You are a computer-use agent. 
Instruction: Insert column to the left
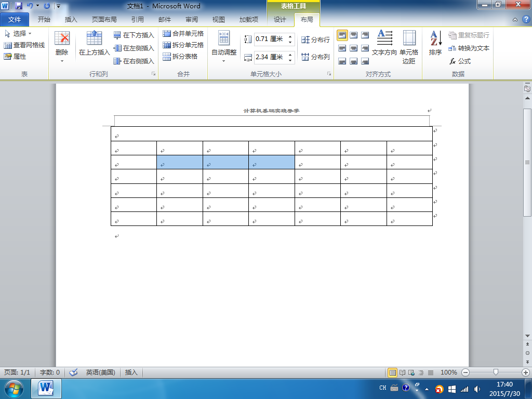point(134,48)
